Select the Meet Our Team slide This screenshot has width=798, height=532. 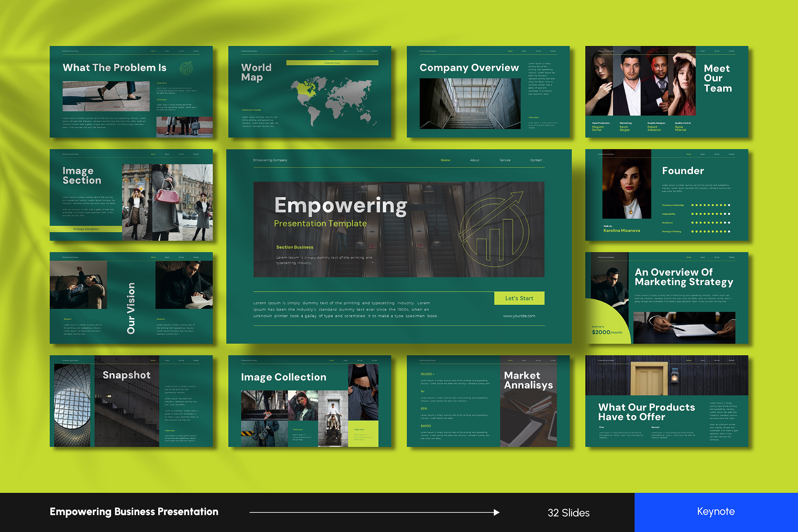click(x=666, y=92)
